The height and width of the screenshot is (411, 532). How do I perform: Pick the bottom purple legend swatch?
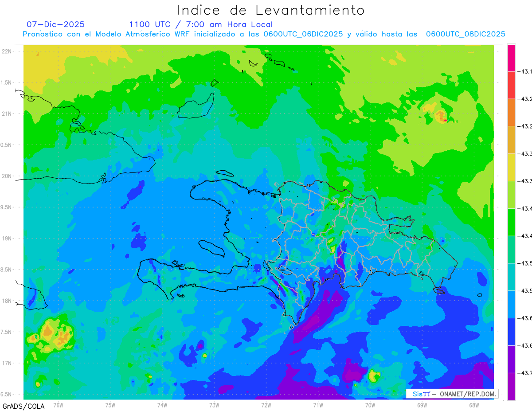pos(511,387)
